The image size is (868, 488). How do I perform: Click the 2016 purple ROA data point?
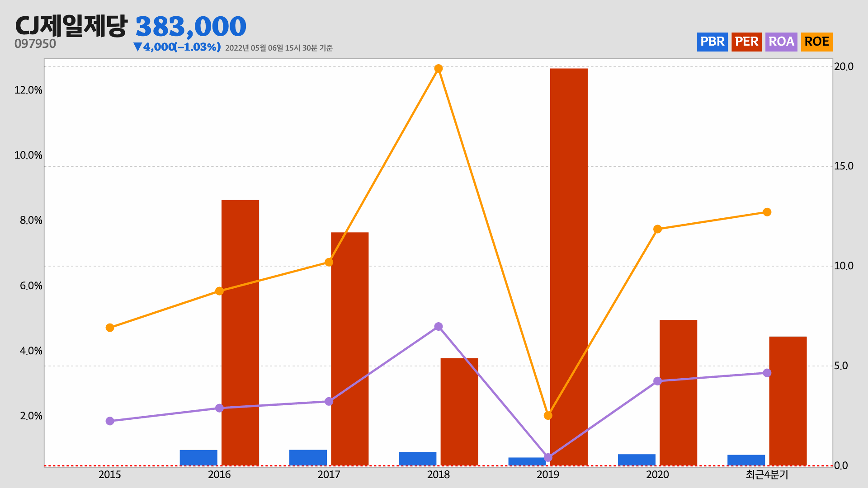click(x=219, y=408)
